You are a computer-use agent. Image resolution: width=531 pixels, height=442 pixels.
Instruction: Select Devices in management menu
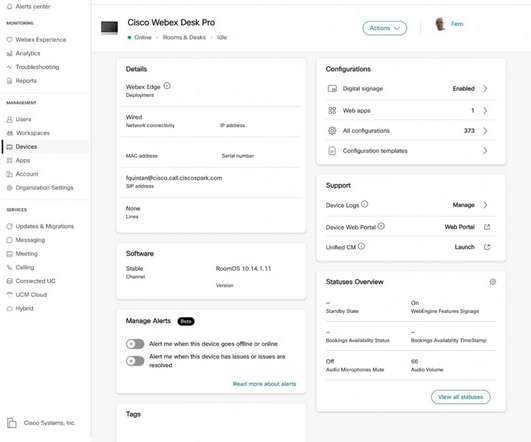tap(26, 147)
